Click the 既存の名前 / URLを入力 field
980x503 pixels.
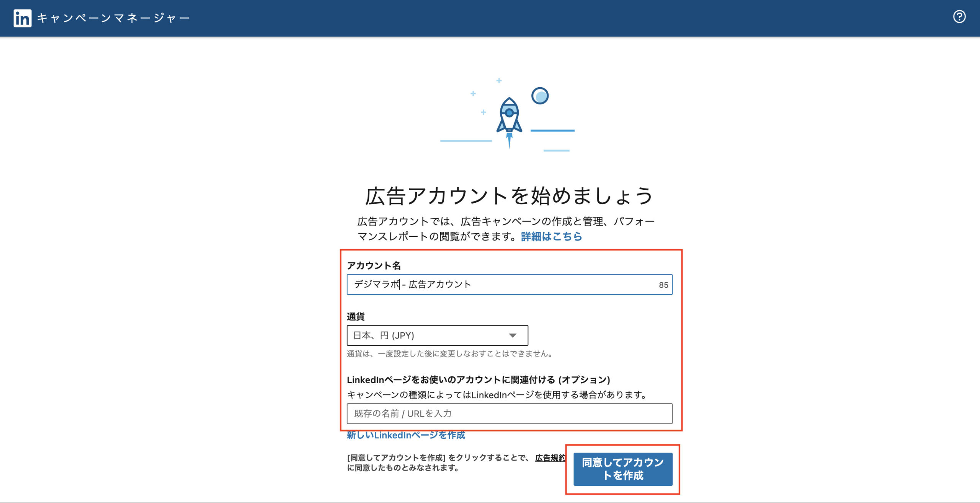tap(509, 413)
